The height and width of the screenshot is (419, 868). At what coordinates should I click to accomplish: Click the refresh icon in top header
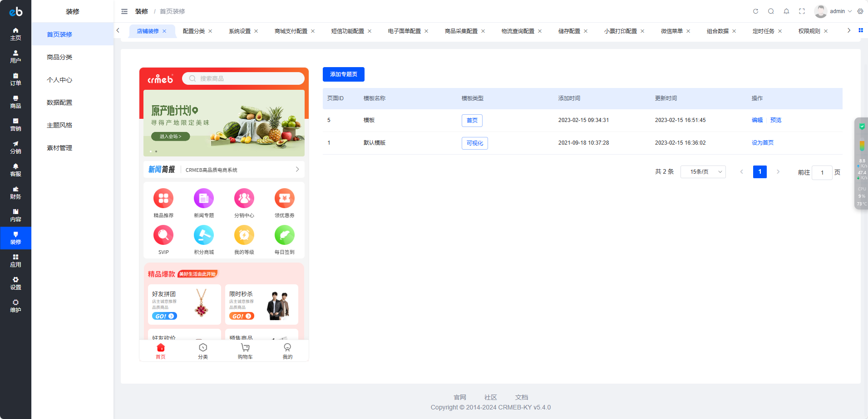[755, 11]
